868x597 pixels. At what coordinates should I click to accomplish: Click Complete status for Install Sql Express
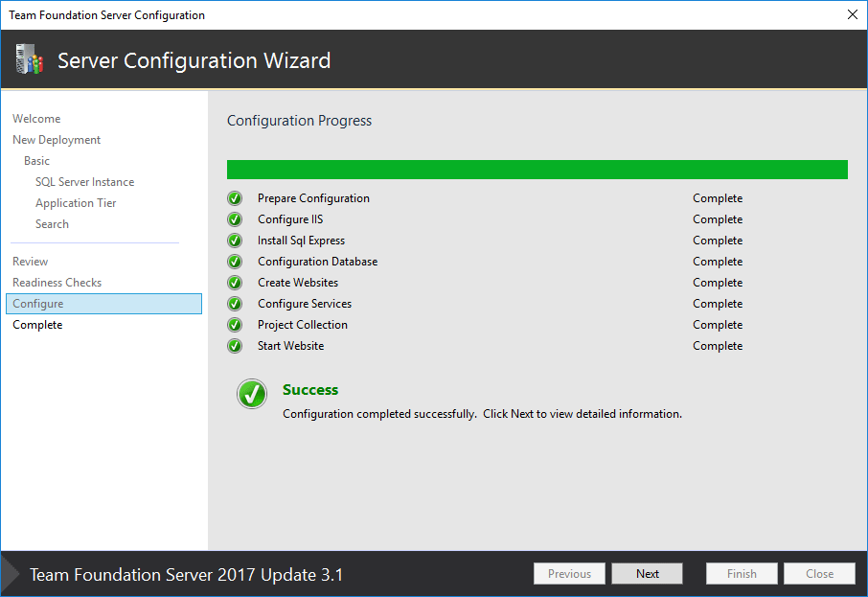[718, 241]
